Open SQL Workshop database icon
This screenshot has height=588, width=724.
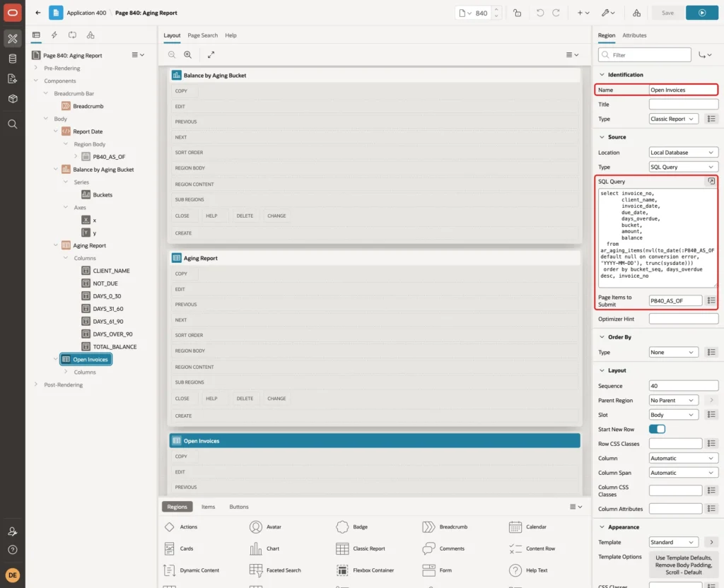(13, 59)
